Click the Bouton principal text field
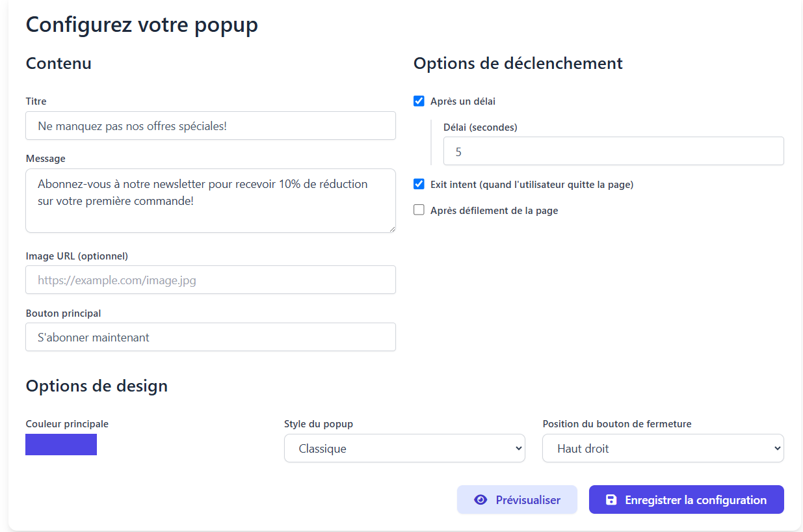This screenshot has width=803, height=532. (x=211, y=337)
